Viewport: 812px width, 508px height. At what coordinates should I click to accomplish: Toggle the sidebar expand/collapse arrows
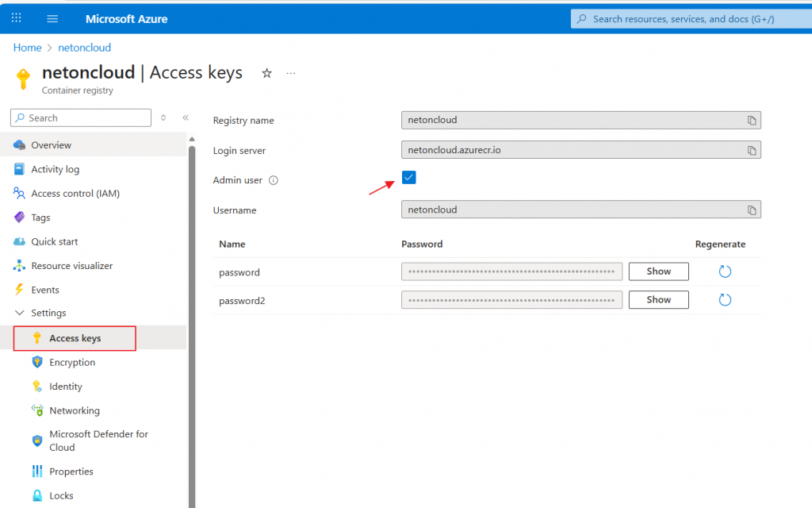pyautogui.click(x=163, y=117)
